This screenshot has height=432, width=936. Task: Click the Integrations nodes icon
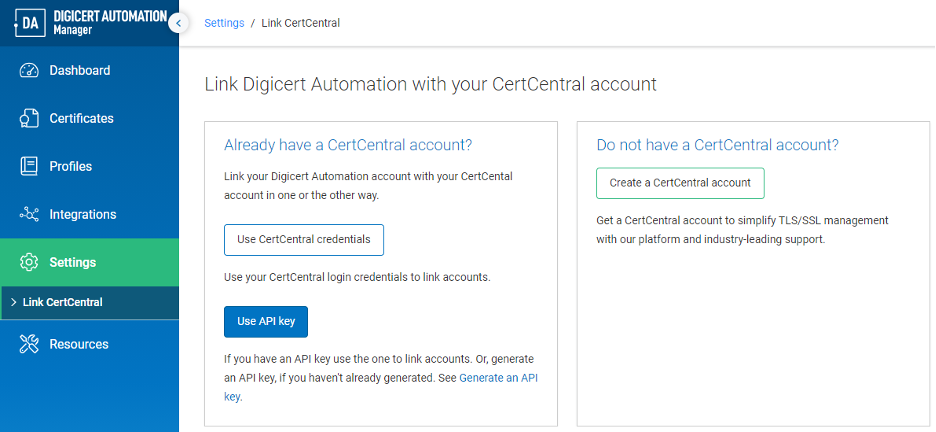29,215
